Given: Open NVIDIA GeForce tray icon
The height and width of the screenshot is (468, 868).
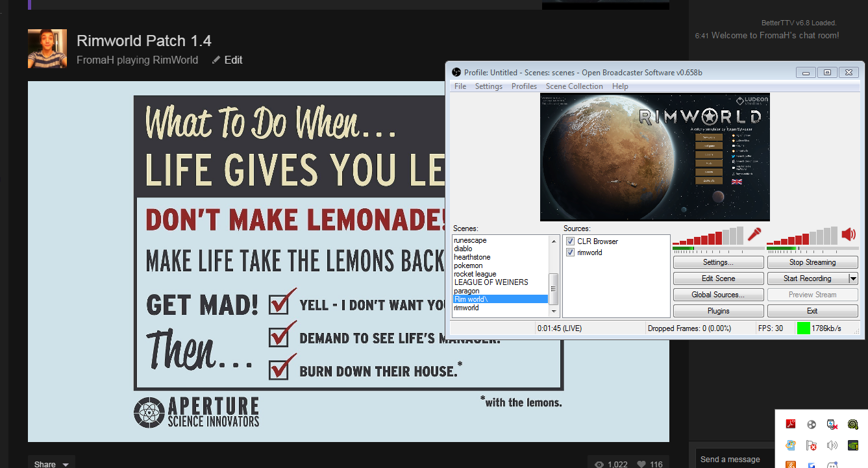Looking at the screenshot, I should click(853, 445).
